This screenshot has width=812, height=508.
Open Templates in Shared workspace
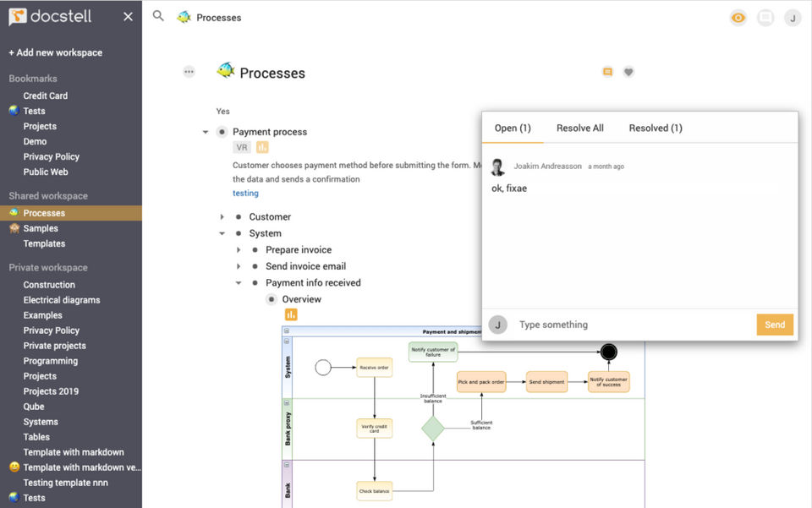point(44,243)
